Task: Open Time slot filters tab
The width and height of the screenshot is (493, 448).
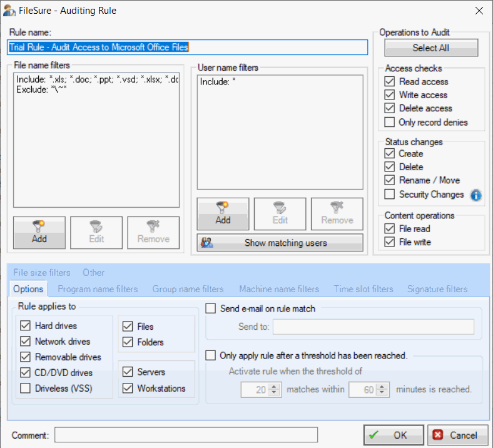Action: [x=363, y=289]
